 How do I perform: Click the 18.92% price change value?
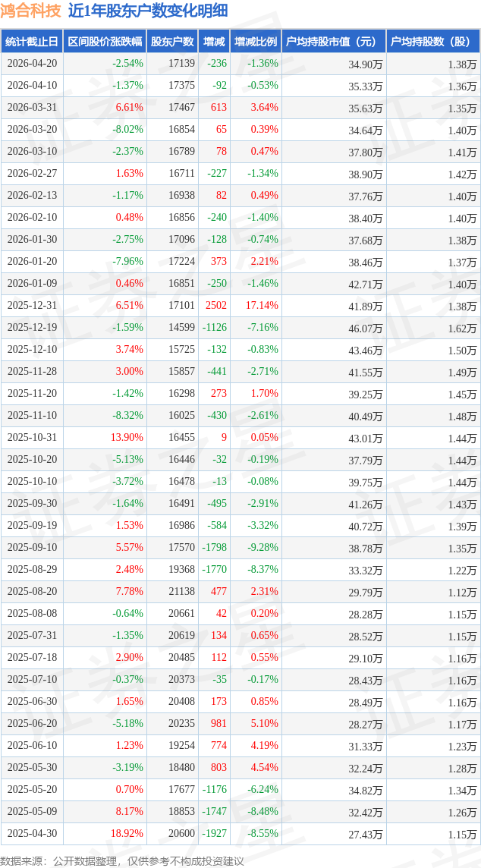point(127,834)
